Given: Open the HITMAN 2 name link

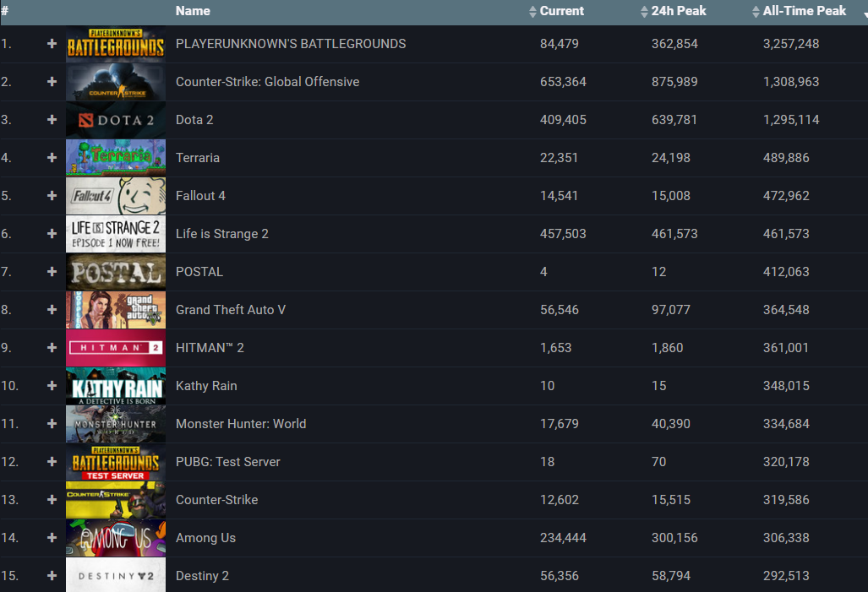Looking at the screenshot, I should pos(210,347).
